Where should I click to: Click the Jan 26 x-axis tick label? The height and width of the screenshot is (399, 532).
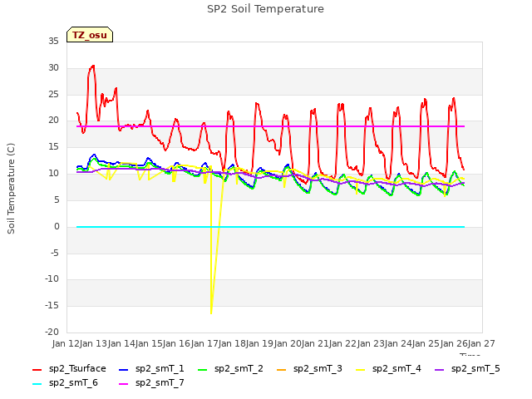pyautogui.click(x=454, y=343)
